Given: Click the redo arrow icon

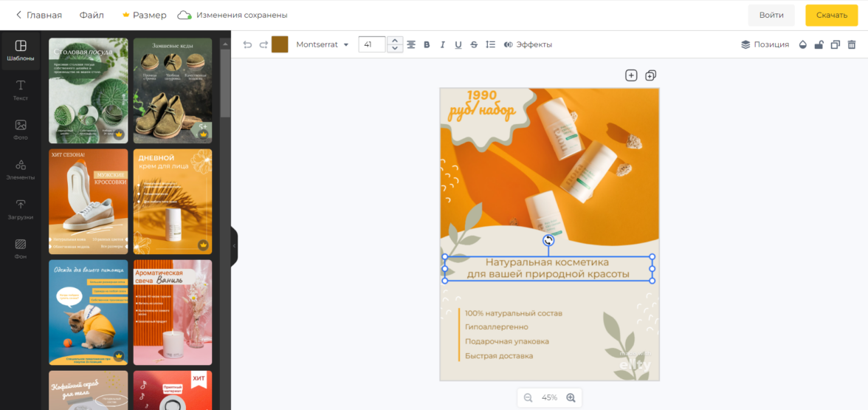Looking at the screenshot, I should click(x=263, y=45).
